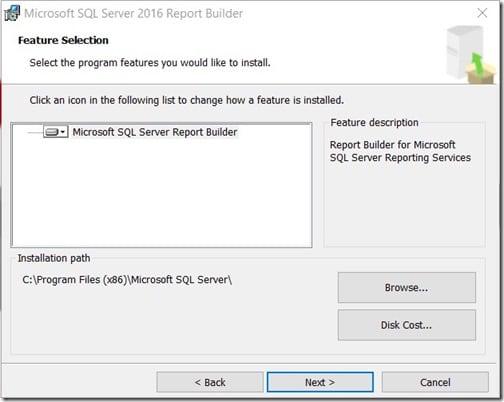Cancel the Report Builder installation
Viewport: 504px width, 402px height.
[435, 382]
